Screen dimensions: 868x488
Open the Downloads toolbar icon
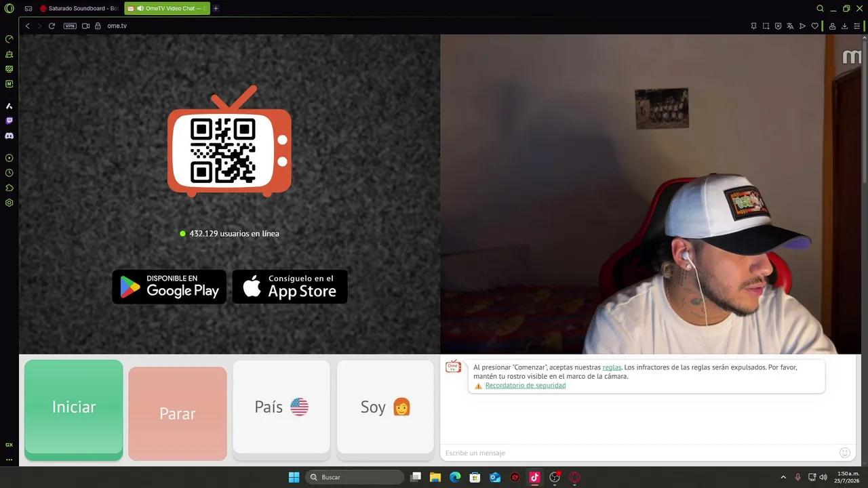(x=844, y=26)
